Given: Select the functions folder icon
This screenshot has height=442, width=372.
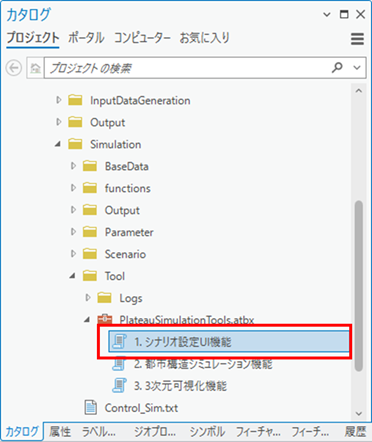Looking at the screenshot, I should point(90,188).
